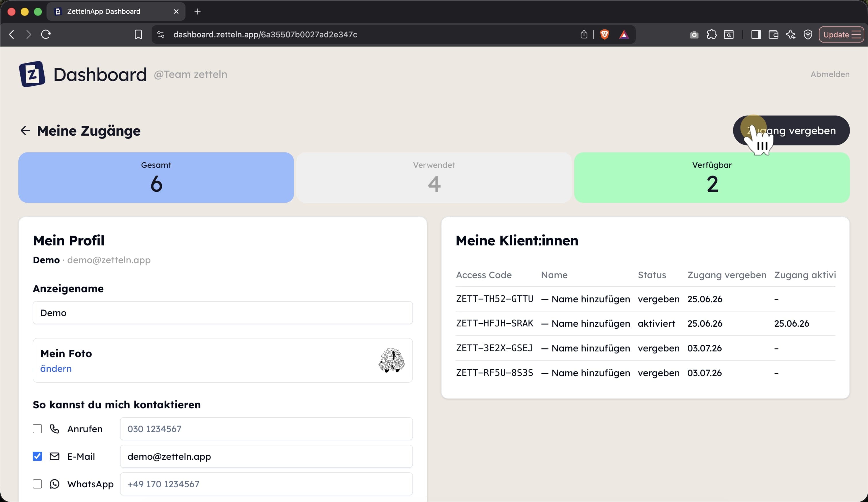Click access code ZETT-HFJH-SRAK
868x502 pixels.
click(x=495, y=323)
